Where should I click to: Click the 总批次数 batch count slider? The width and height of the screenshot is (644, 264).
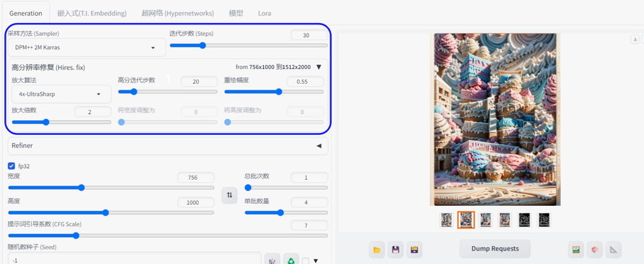286,187
